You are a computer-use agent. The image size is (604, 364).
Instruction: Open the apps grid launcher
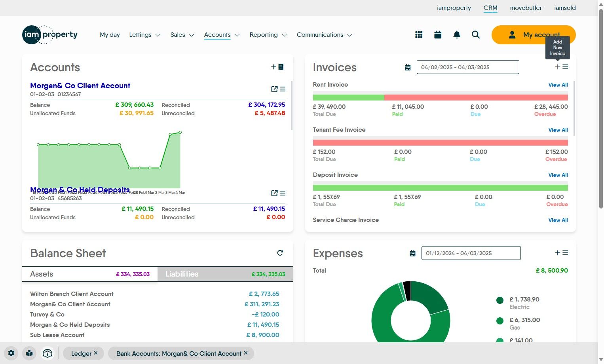tap(419, 35)
